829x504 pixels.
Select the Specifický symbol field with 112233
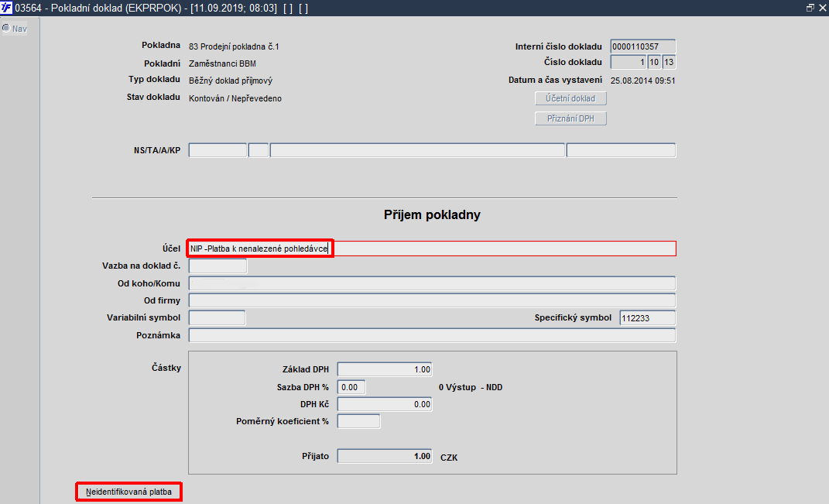648,318
